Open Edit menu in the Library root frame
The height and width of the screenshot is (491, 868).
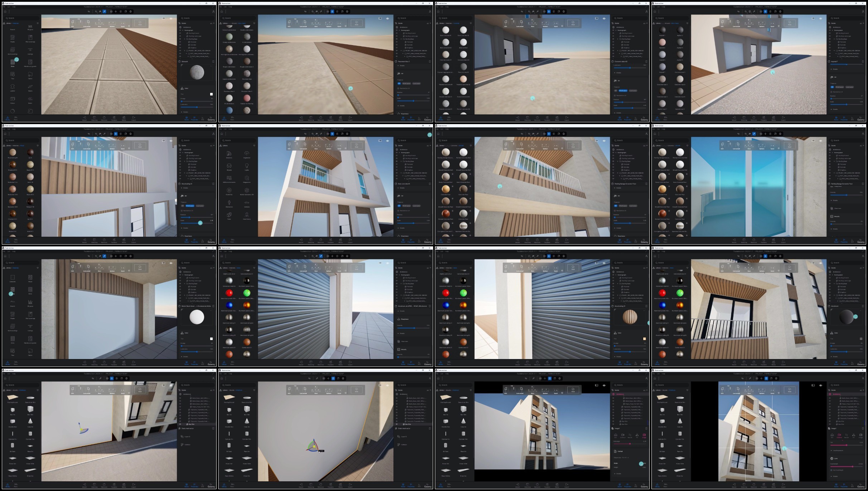pyautogui.click(x=225, y=129)
